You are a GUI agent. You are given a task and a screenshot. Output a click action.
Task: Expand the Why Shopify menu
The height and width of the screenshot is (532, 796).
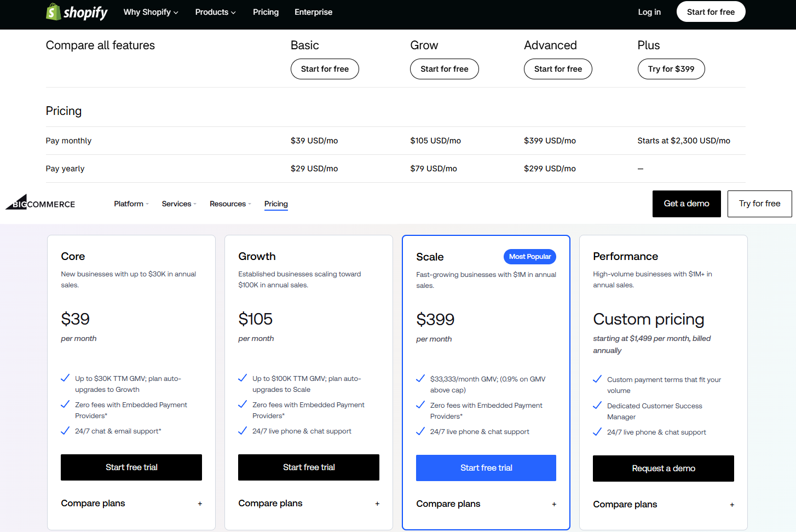point(151,12)
